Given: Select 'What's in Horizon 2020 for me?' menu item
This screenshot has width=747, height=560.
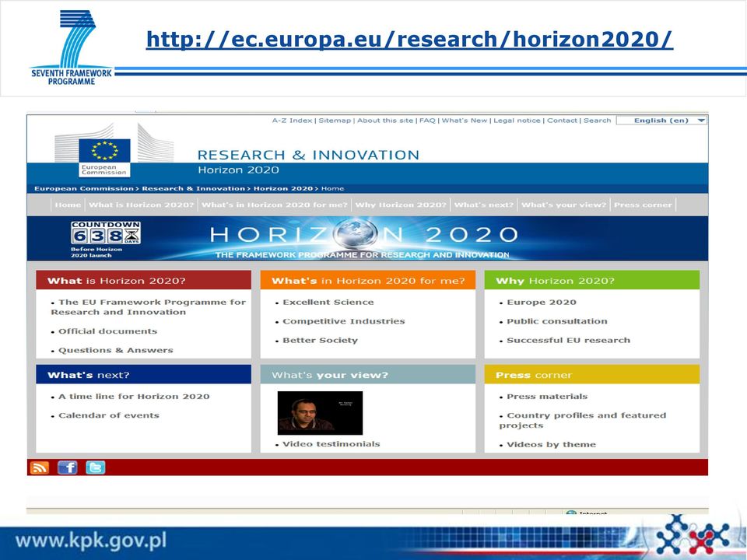Looking at the screenshot, I should (x=275, y=205).
